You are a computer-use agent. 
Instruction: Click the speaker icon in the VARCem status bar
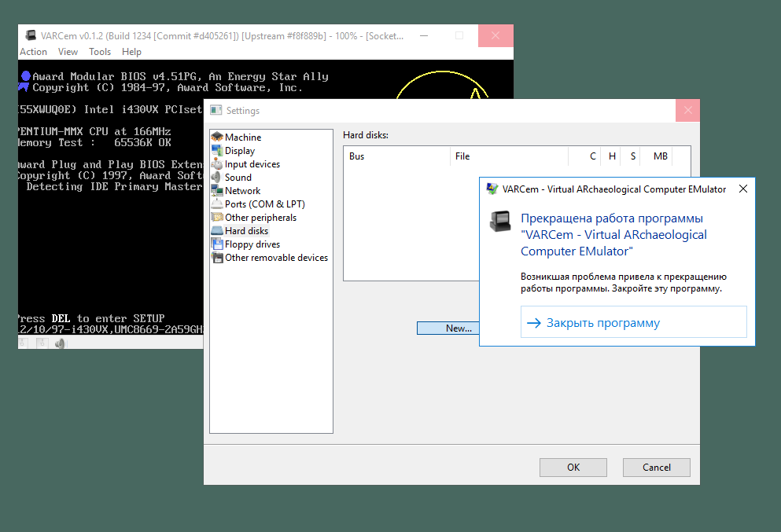[x=60, y=343]
